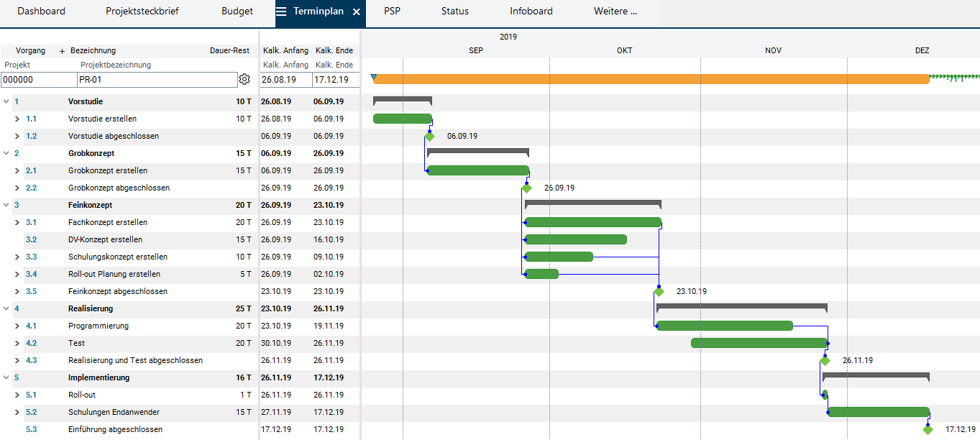The width and height of the screenshot is (980, 440).
Task: Close the Terminplan tab
Action: point(357,12)
